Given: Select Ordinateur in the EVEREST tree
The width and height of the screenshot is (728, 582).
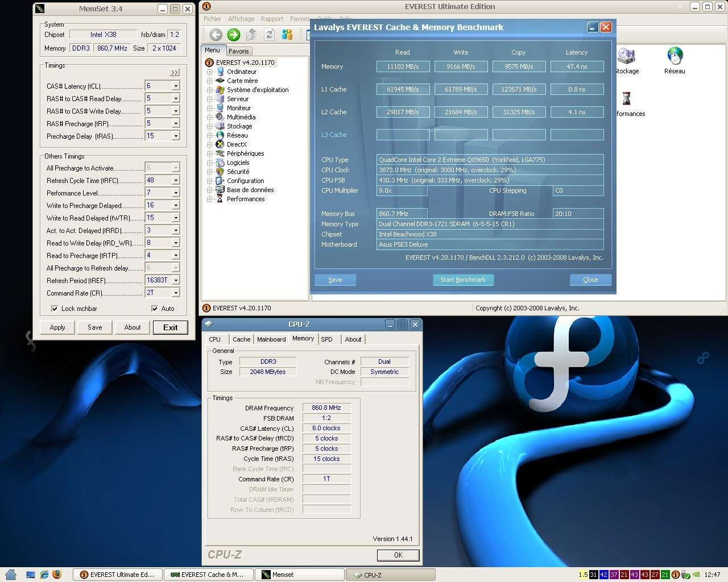Looking at the screenshot, I should [x=242, y=72].
